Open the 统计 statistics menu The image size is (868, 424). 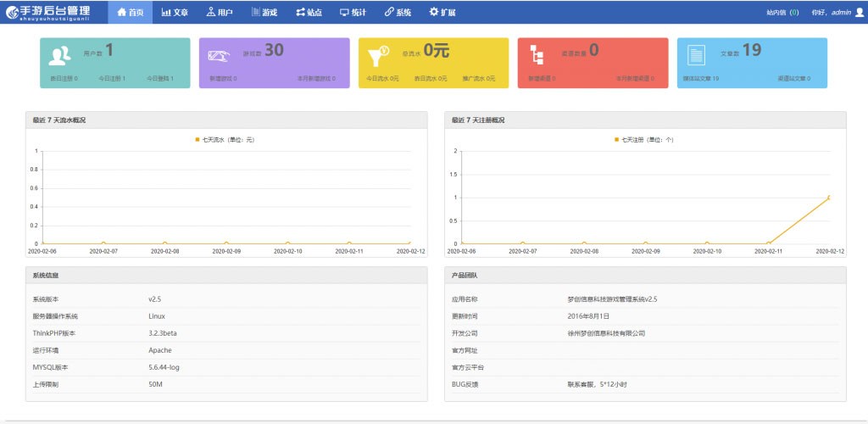tap(353, 13)
